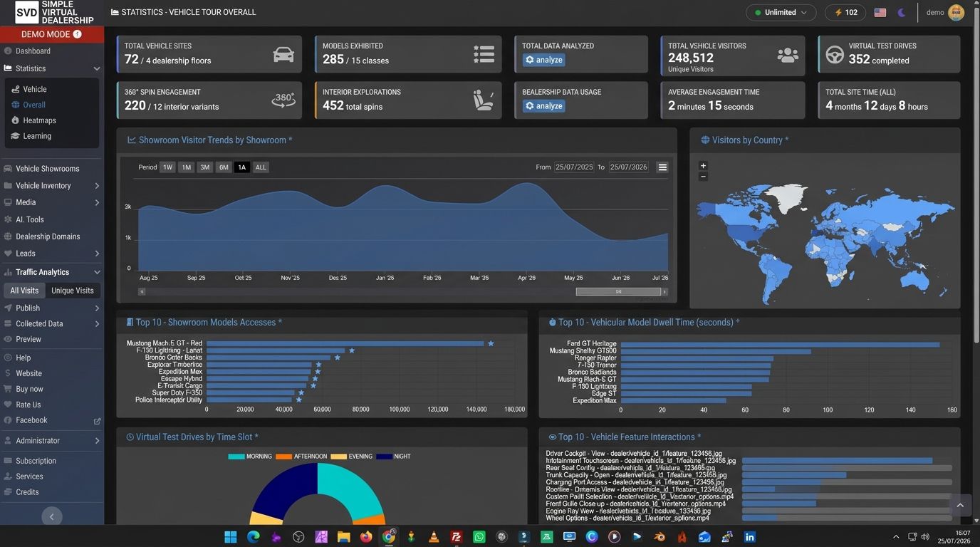Set chart period to 1M
This screenshot has height=547, width=980.
(186, 167)
